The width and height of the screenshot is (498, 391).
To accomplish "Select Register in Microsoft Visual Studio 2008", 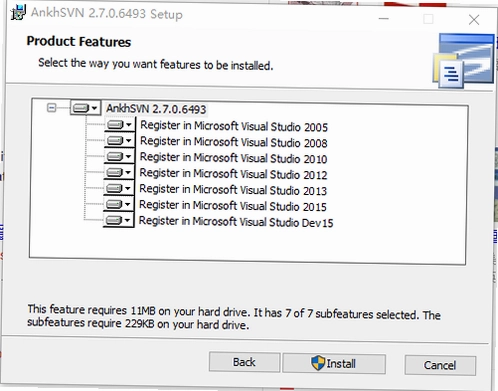I will point(234,142).
